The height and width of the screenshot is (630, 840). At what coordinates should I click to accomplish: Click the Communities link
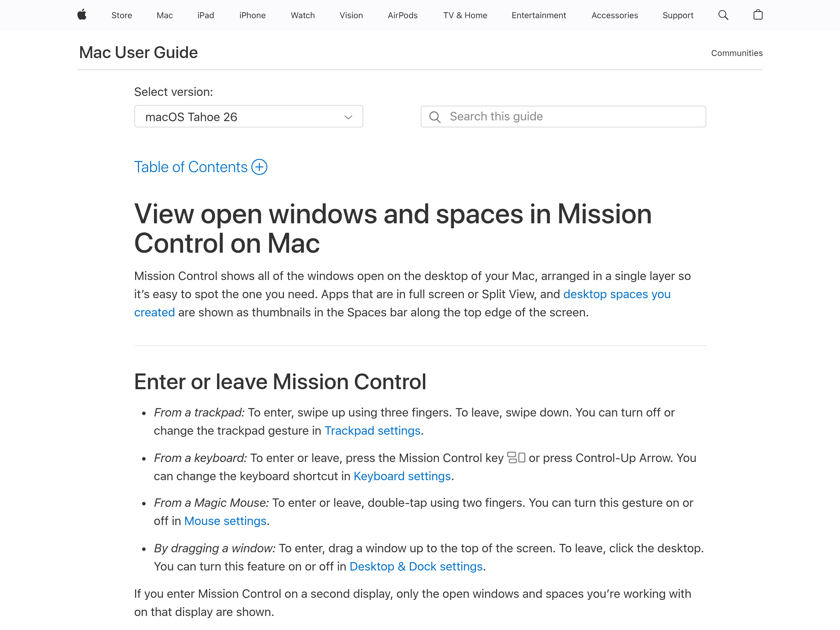coord(737,53)
